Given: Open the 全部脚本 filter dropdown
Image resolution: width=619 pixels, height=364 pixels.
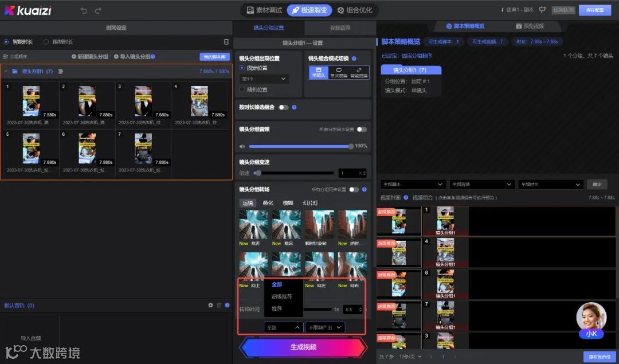Looking at the screenshot, I should point(413,185).
